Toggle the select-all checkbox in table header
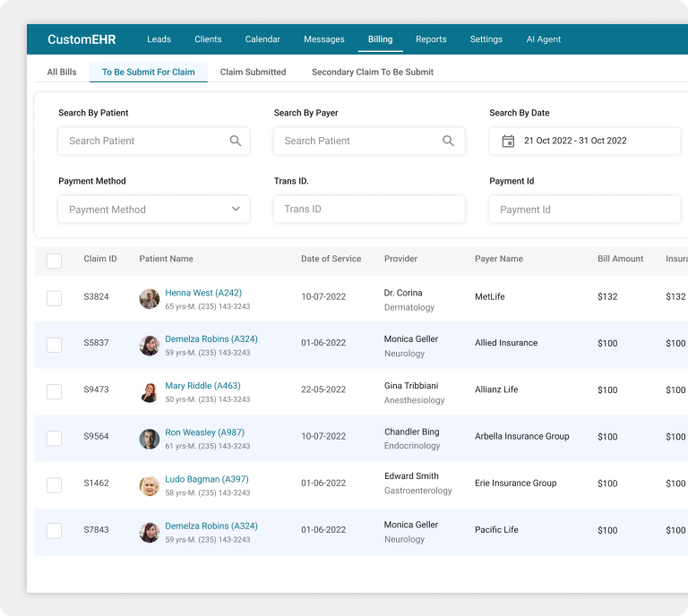 click(x=55, y=261)
